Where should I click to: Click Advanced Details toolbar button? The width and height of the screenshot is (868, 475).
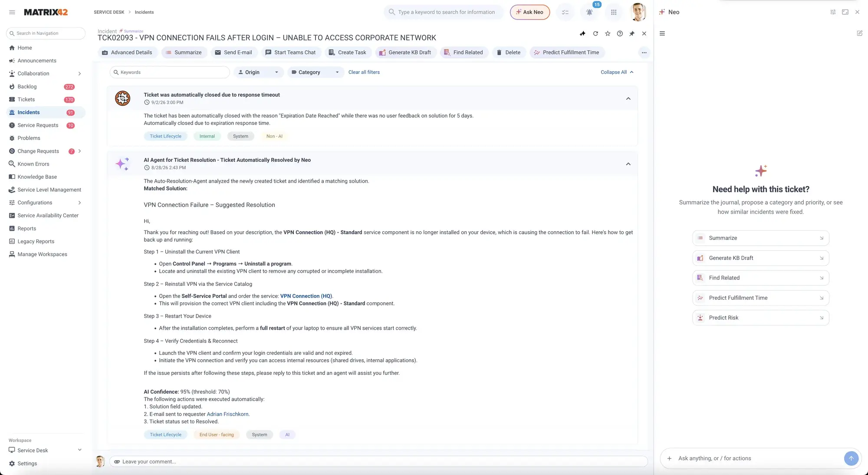pyautogui.click(x=127, y=52)
